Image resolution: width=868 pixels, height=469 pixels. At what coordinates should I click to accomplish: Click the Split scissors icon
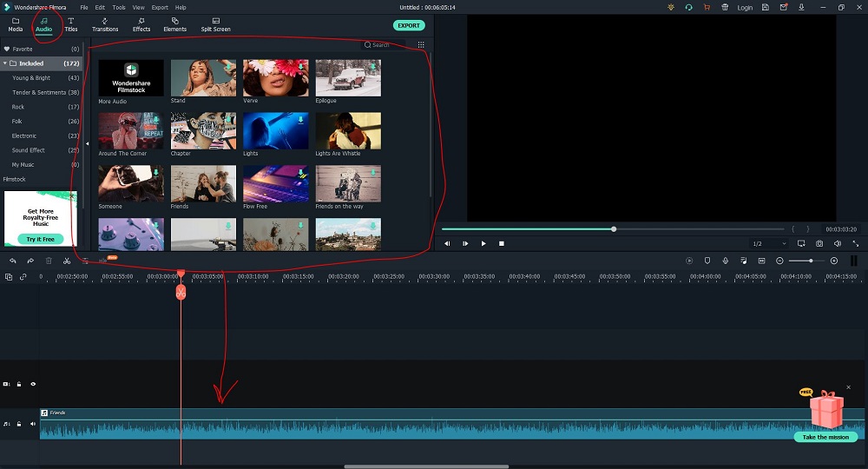67,261
